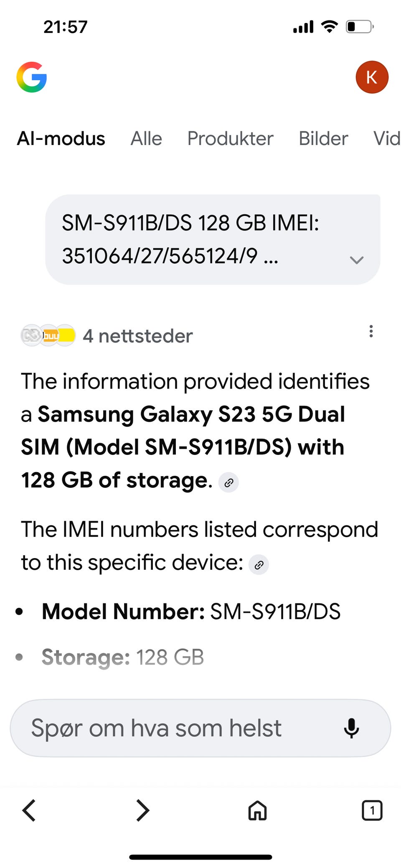
Task: Click the link icon after '128 GB of storage'
Action: coord(228,483)
